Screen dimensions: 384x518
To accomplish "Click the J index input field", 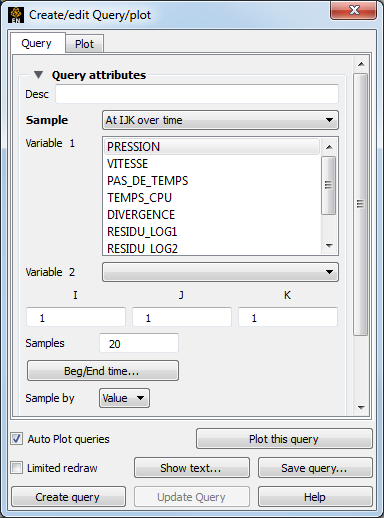I will (x=182, y=317).
